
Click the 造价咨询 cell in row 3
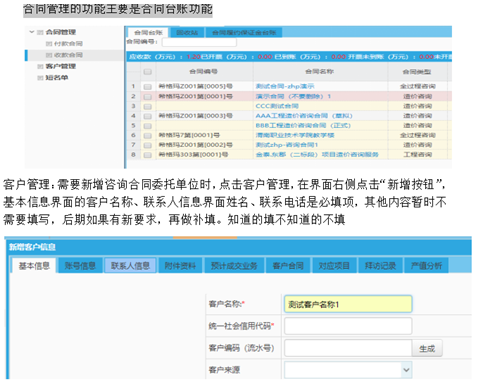coord(418,106)
